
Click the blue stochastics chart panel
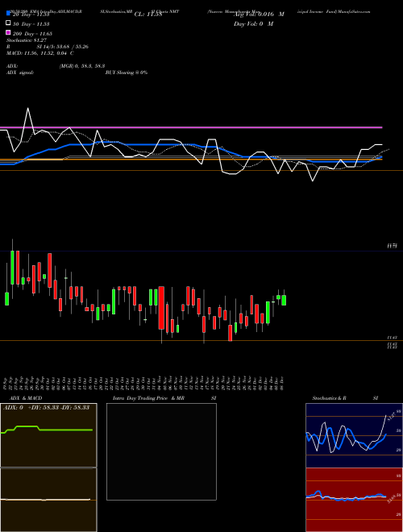pos(354,435)
